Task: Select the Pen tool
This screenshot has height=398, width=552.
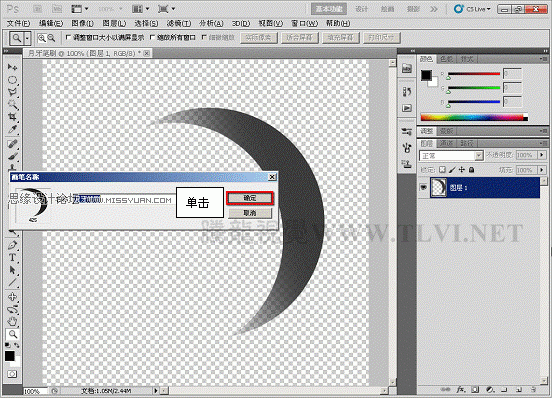Action: coord(12,245)
